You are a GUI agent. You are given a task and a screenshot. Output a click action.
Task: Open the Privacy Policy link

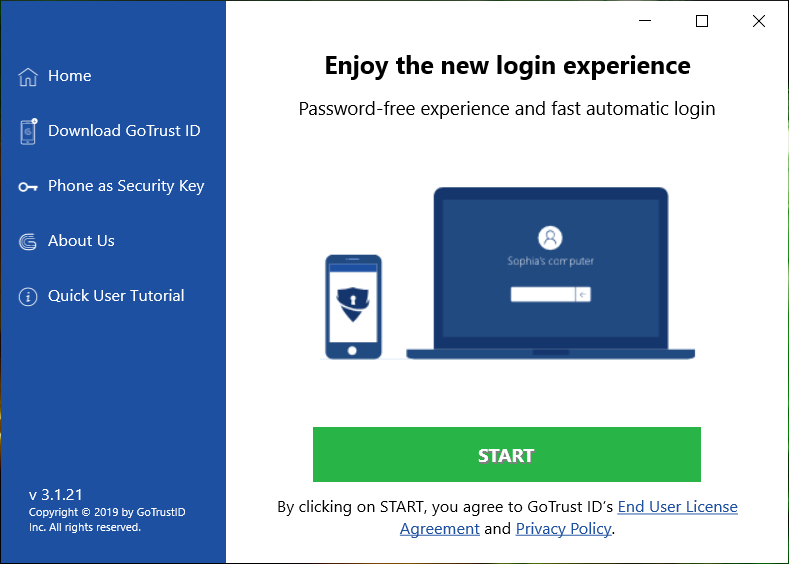pos(563,529)
